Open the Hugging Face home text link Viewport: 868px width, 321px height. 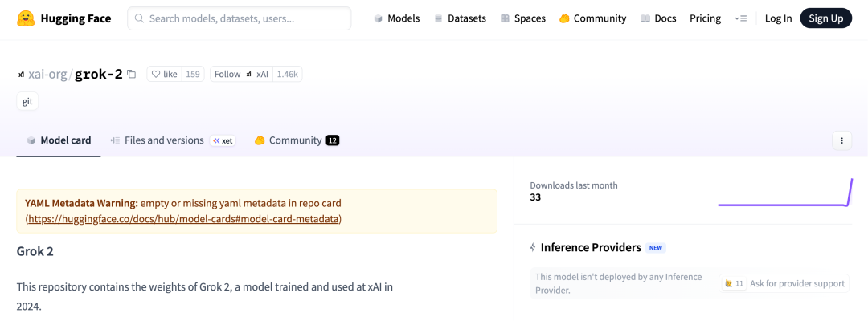tap(76, 18)
